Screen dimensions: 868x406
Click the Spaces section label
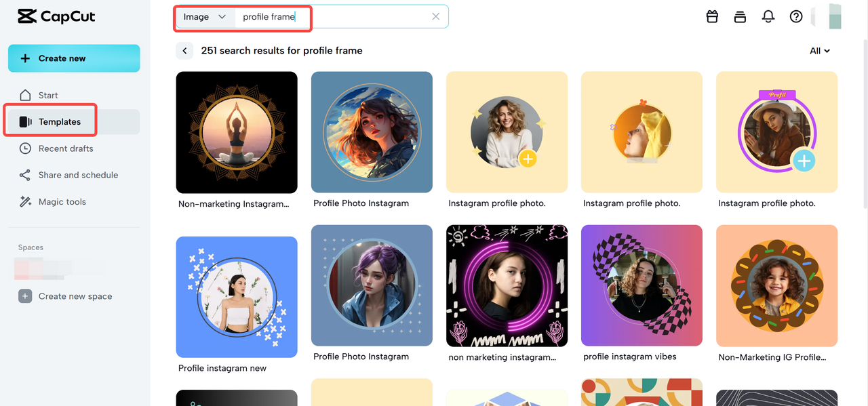31,247
